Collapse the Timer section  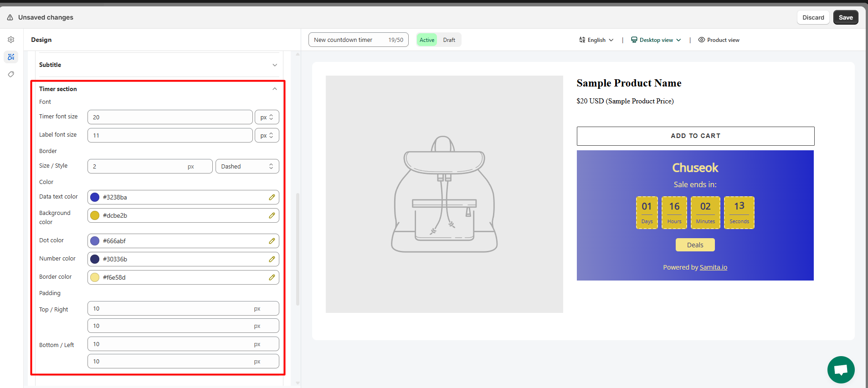274,89
